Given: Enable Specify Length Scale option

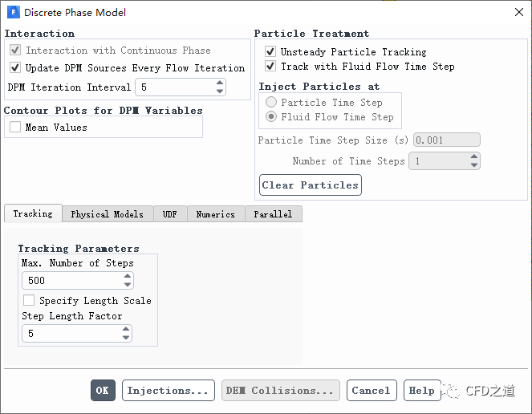Looking at the screenshot, I should 29,301.
